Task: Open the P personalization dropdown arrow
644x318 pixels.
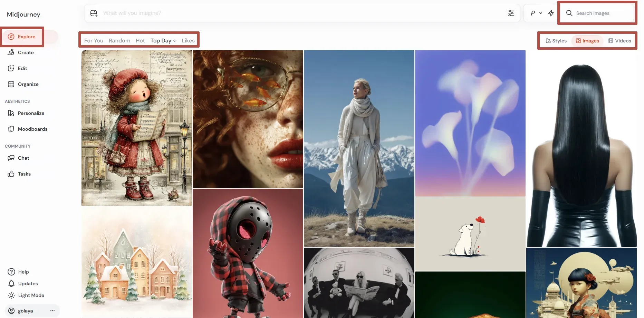Action: click(541, 13)
